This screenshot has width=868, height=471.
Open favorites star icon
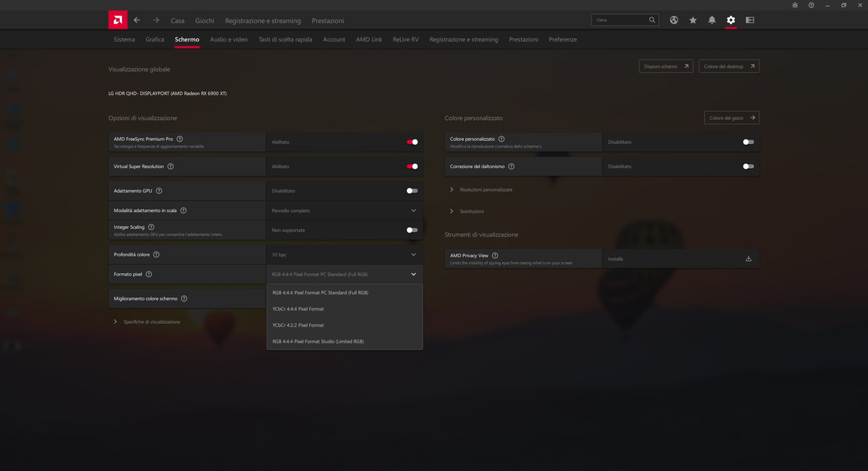(x=693, y=20)
